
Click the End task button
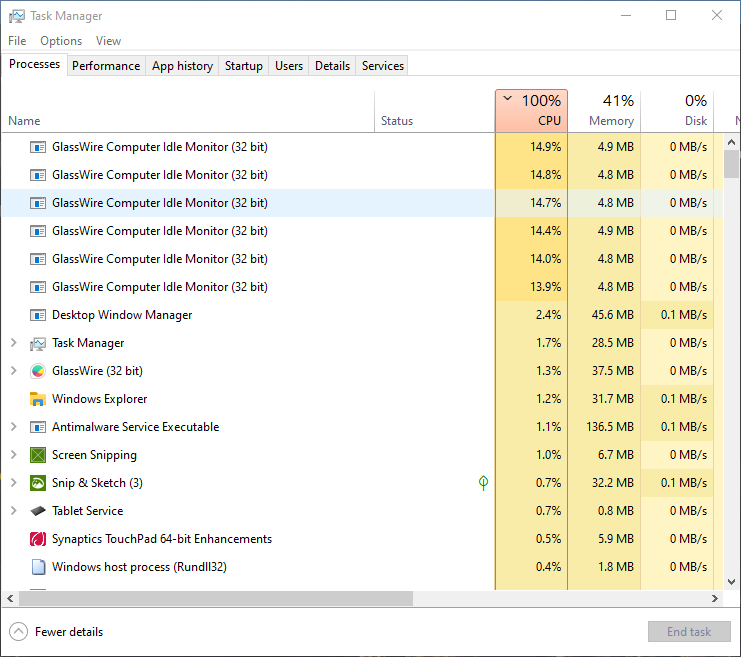(x=689, y=632)
